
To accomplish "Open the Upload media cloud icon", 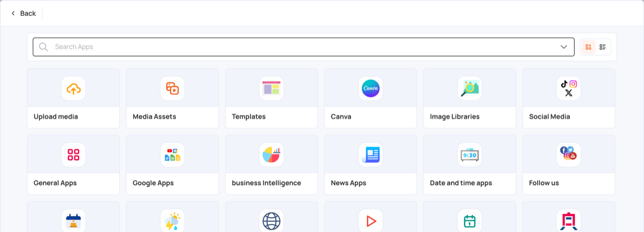I will pyautogui.click(x=74, y=88).
